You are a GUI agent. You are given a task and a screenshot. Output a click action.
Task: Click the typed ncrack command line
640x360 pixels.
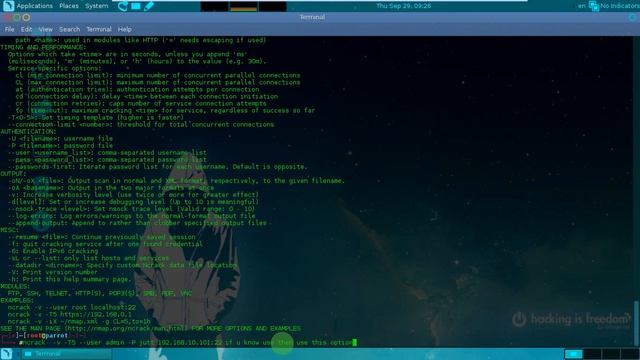(x=188, y=342)
